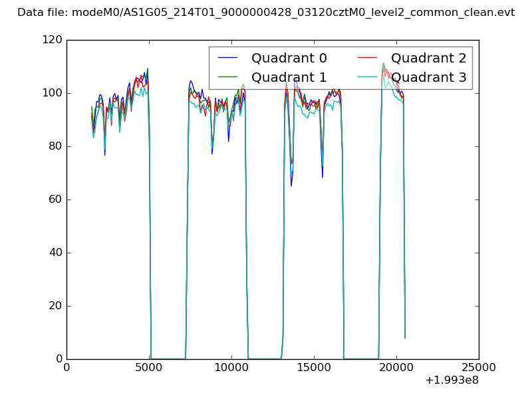
Task: Click the red Quadrant 2 legend line
Action: click(x=369, y=59)
